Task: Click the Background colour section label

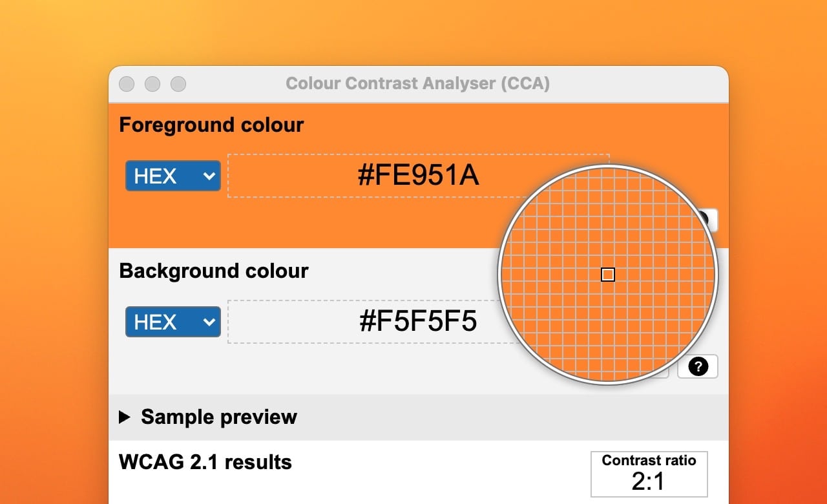Action: pyautogui.click(x=214, y=271)
